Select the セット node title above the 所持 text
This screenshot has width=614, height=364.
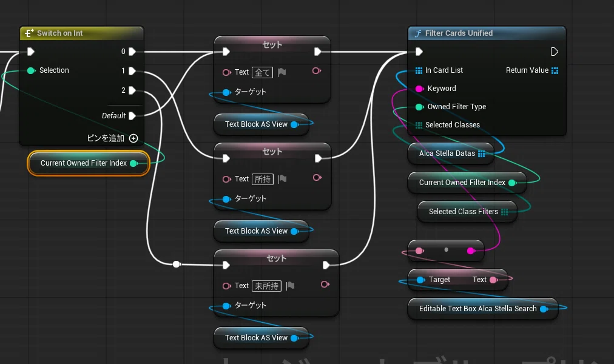tap(272, 152)
